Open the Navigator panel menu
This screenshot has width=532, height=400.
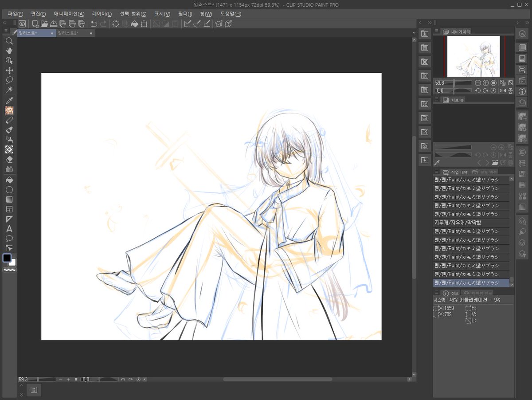(437, 31)
